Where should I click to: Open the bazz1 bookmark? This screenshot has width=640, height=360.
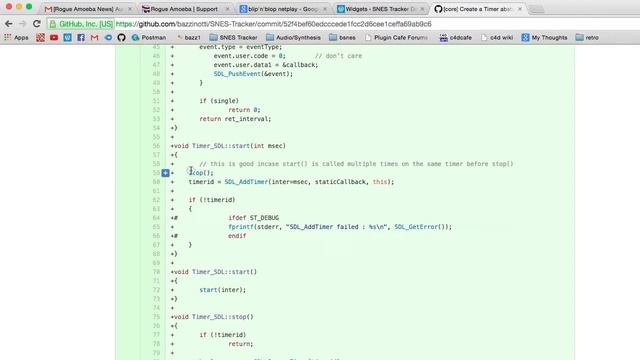(x=189, y=38)
